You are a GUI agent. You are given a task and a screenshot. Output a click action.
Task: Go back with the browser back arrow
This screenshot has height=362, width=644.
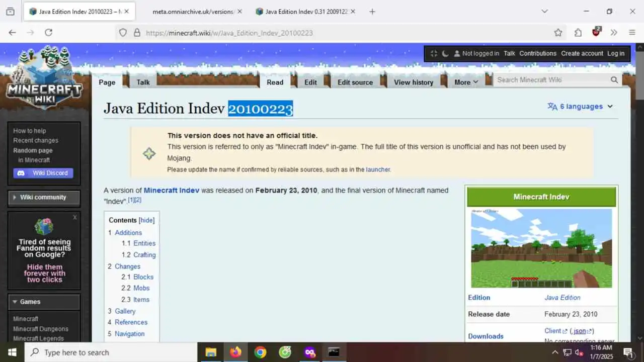click(x=13, y=33)
